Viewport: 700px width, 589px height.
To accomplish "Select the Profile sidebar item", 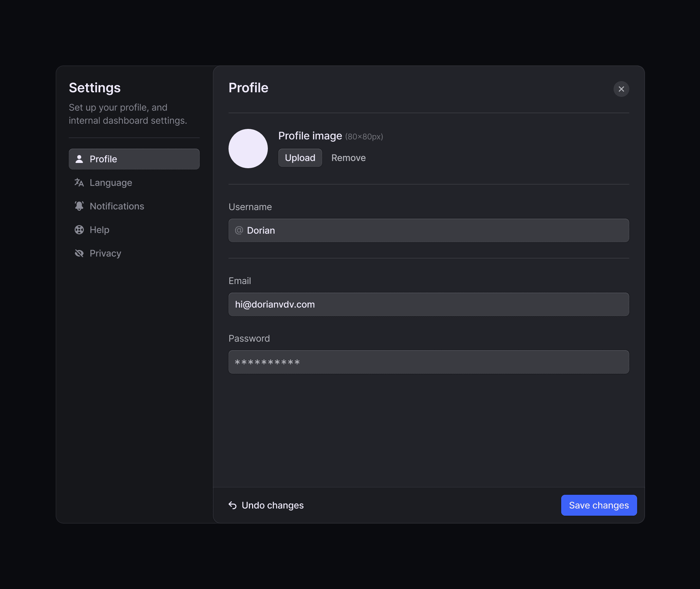I will pos(134,159).
